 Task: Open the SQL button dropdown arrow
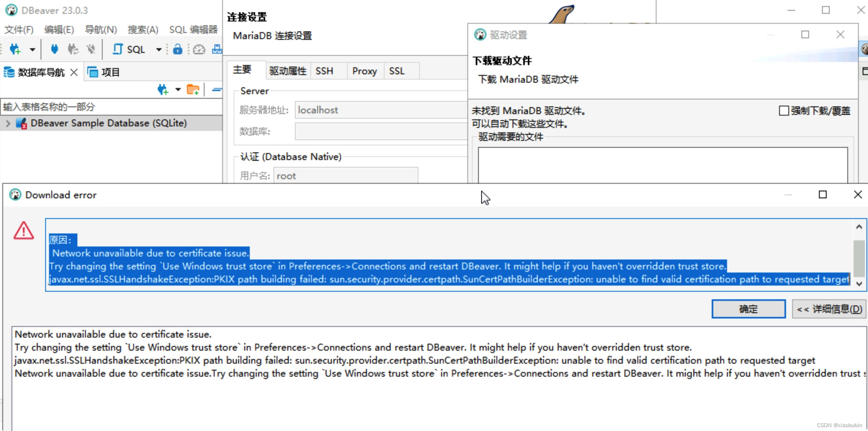(x=159, y=49)
